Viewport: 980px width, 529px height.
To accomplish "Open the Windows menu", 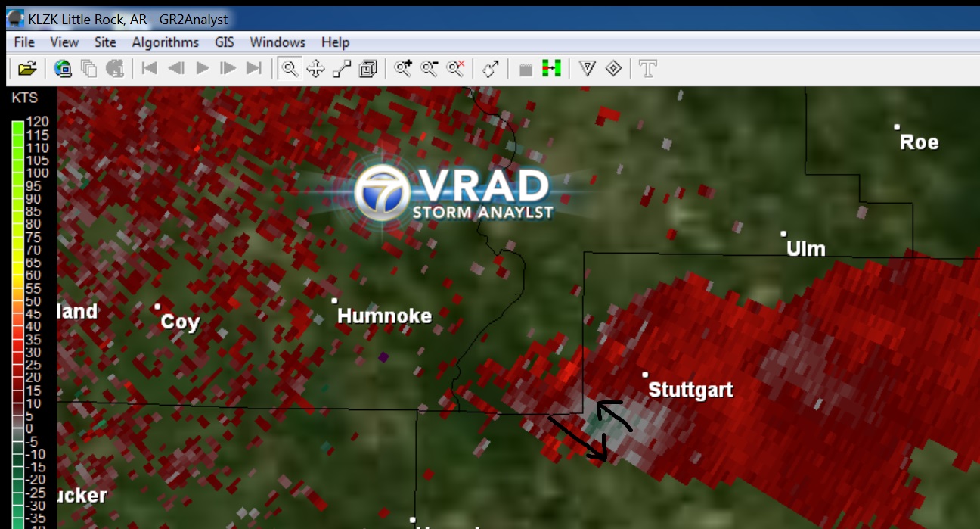I will point(278,42).
